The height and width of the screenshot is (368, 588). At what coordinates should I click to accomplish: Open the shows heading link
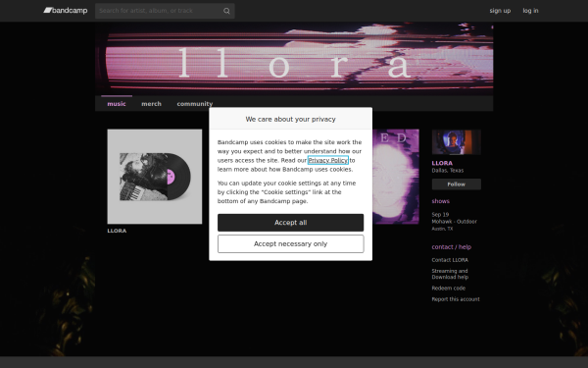click(440, 201)
